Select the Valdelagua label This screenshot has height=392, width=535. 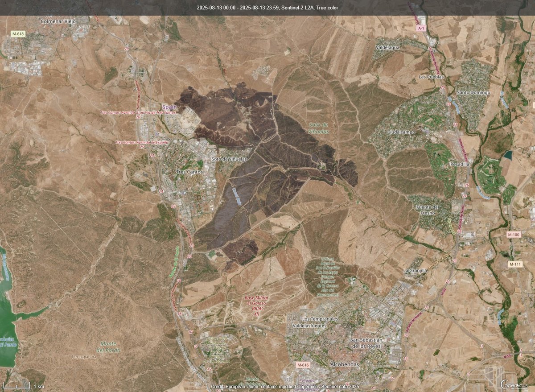click(388, 47)
